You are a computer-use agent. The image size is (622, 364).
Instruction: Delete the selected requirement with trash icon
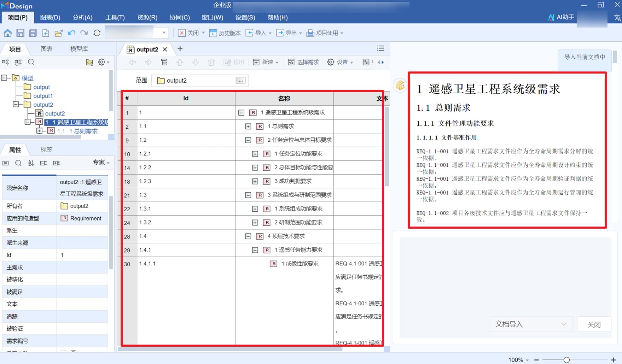click(x=211, y=62)
